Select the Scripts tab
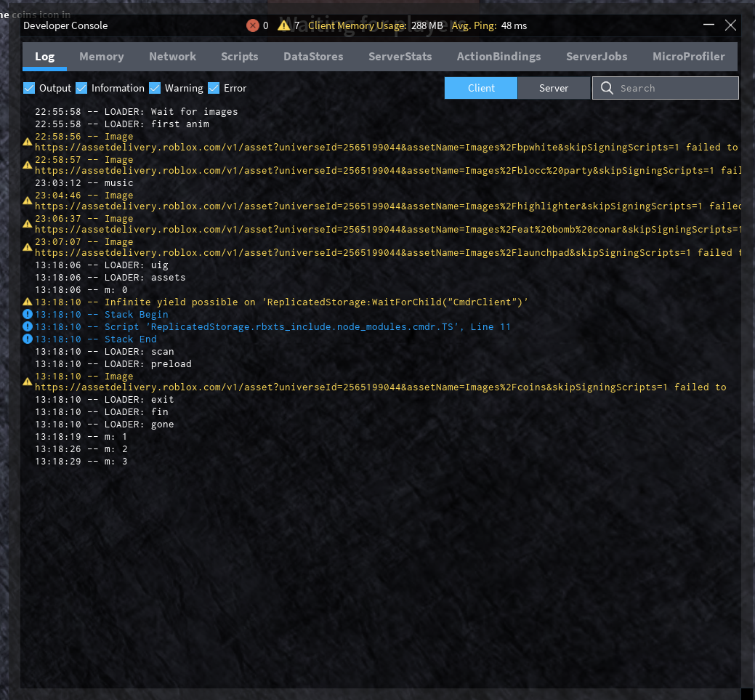The width and height of the screenshot is (755, 700). coord(239,57)
